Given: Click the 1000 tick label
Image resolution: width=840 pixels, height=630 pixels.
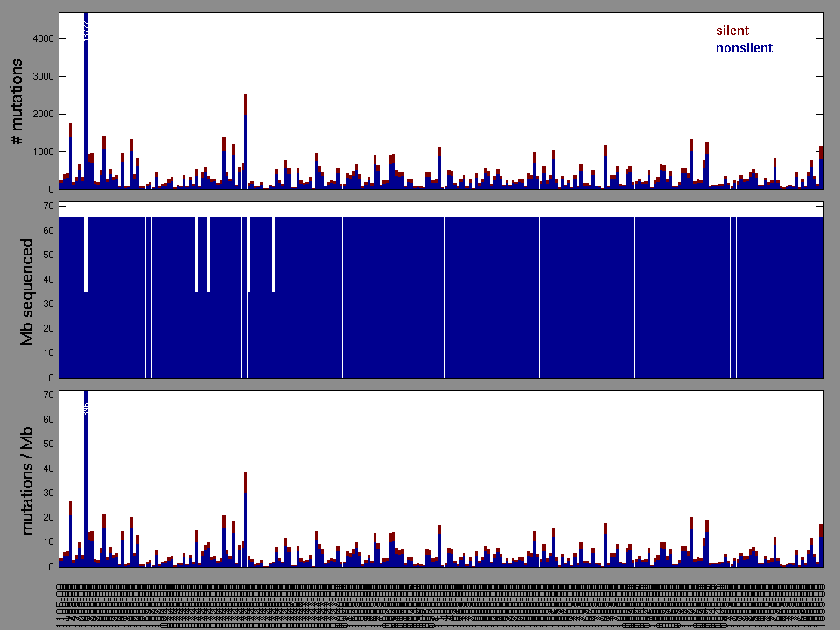Looking at the screenshot, I should point(40,152).
